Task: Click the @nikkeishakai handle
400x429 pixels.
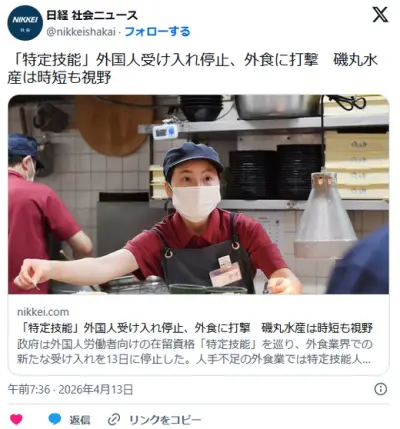Action: pyautogui.click(x=81, y=32)
